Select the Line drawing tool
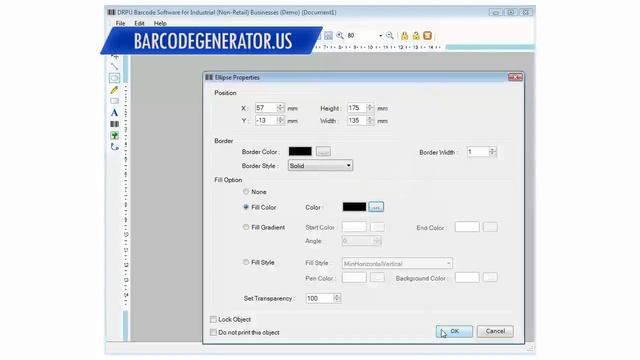Image resolution: width=640 pixels, height=360 pixels. (x=114, y=66)
